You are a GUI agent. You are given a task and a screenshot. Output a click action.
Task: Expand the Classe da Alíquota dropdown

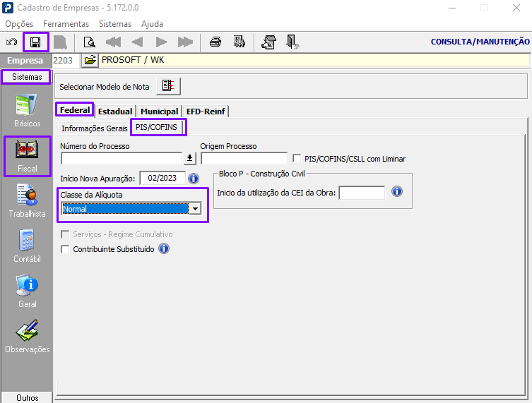click(x=195, y=209)
